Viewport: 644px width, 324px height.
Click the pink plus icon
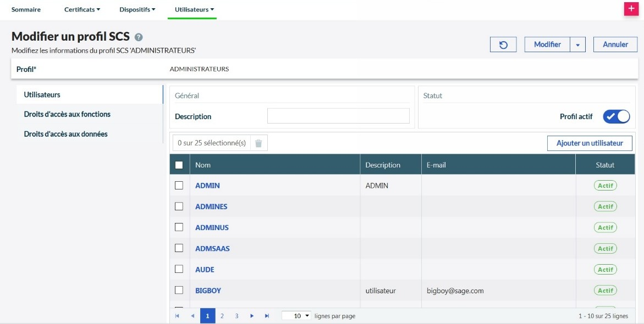click(x=631, y=9)
